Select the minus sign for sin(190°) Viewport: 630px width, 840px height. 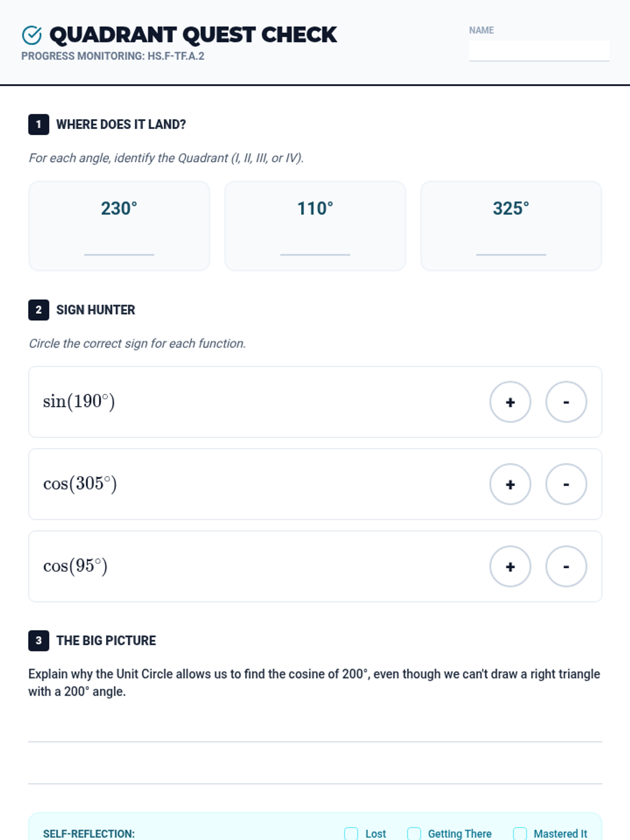tap(566, 402)
